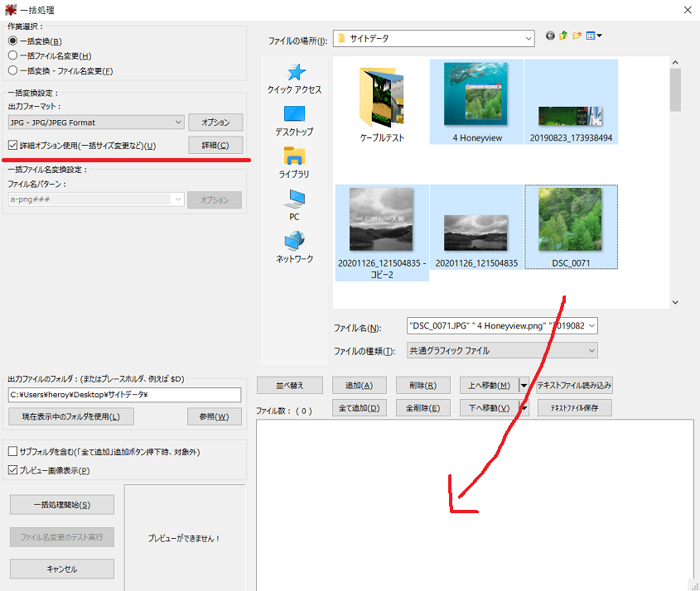Select the DSC_0071 thumbnail
Screen dimensions: 700x591
click(571, 227)
